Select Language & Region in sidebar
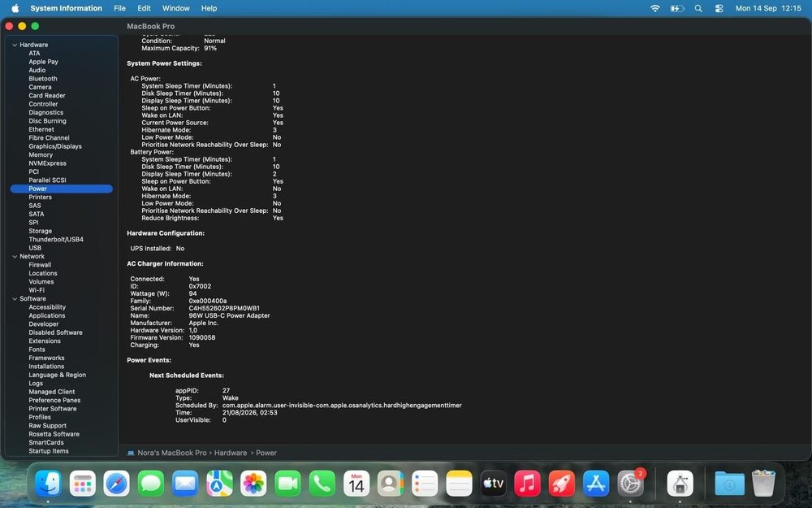Viewport: 812px width, 508px height. tap(58, 375)
